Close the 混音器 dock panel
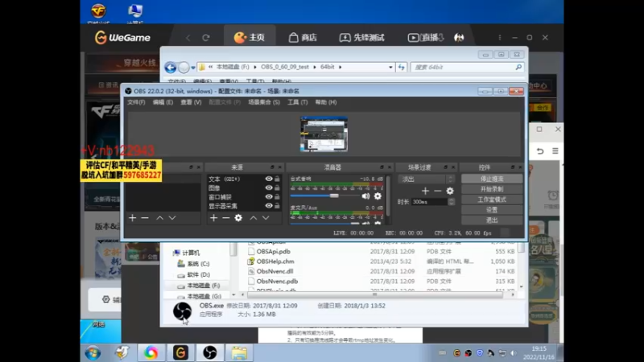The height and width of the screenshot is (362, 644). 390,167
